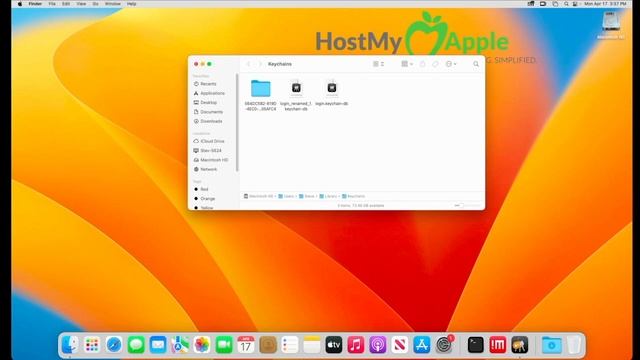Viewport: 640px width, 360px height.
Task: Open App Store from the Dock
Action: 422,345
